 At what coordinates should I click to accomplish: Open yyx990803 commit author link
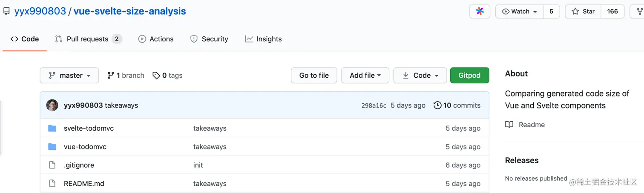83,105
